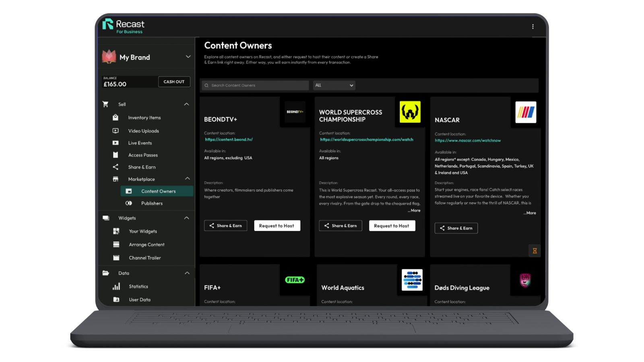Click the CASH OUT button
The image size is (644, 362).
(174, 82)
